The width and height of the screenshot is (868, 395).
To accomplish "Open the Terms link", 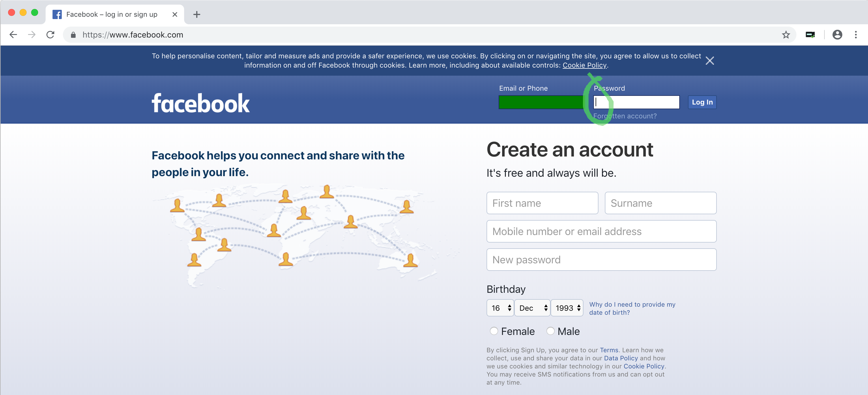I will point(609,350).
